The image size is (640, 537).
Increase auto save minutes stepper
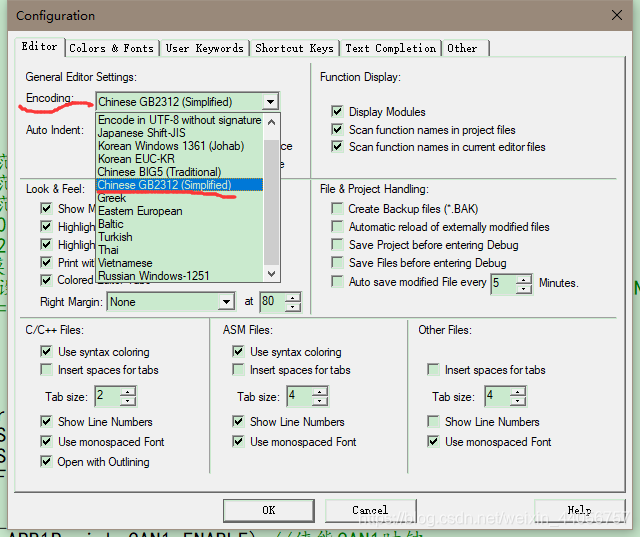point(524,279)
